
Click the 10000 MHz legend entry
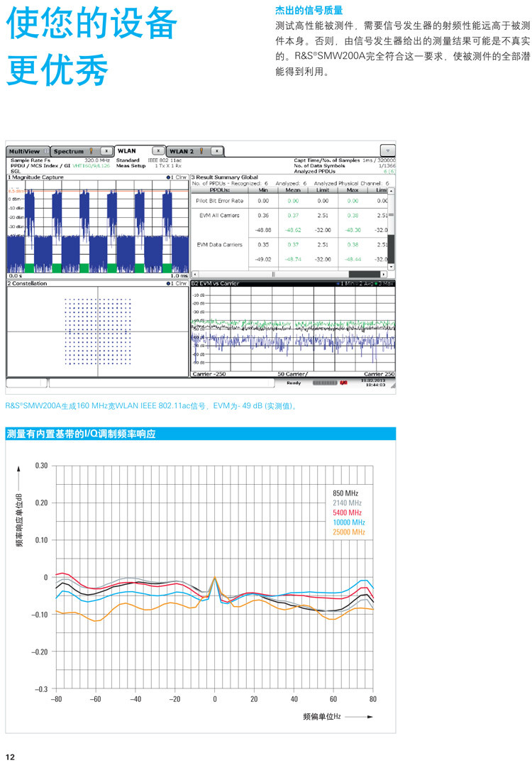pyautogui.click(x=349, y=522)
